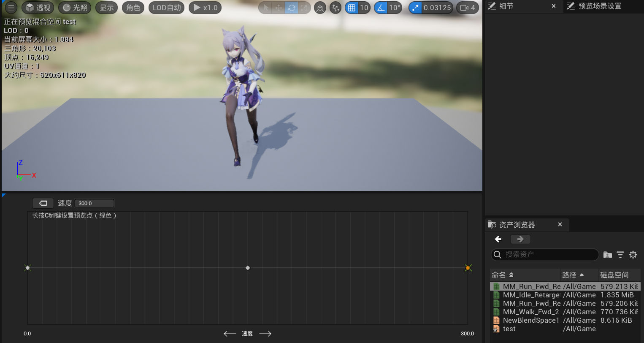
Task: Open the LOD自动 dropdown
Action: click(167, 8)
